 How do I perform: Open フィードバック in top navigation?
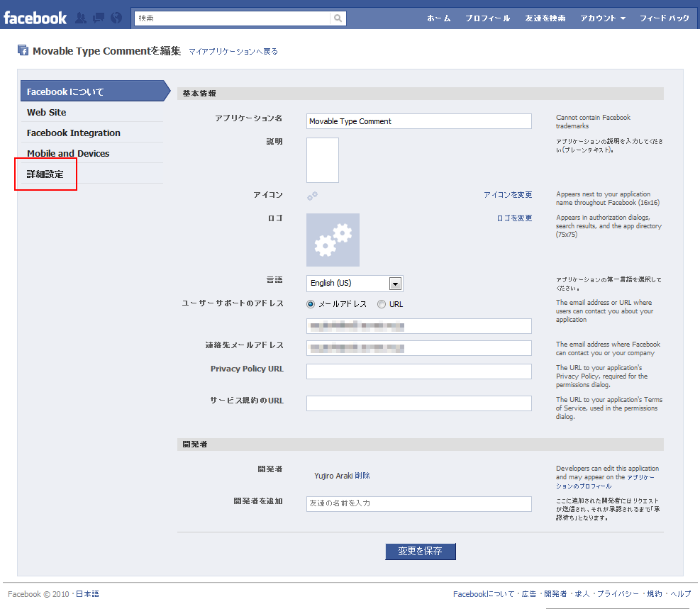665,18
